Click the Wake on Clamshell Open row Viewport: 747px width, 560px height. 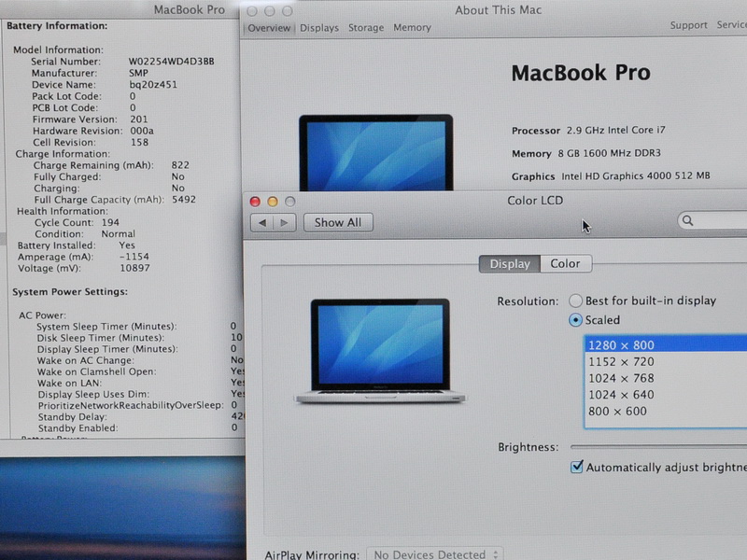(x=141, y=371)
